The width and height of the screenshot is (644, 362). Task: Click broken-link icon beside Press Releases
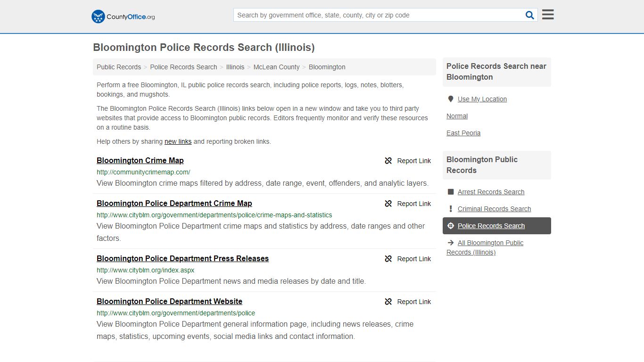388,259
